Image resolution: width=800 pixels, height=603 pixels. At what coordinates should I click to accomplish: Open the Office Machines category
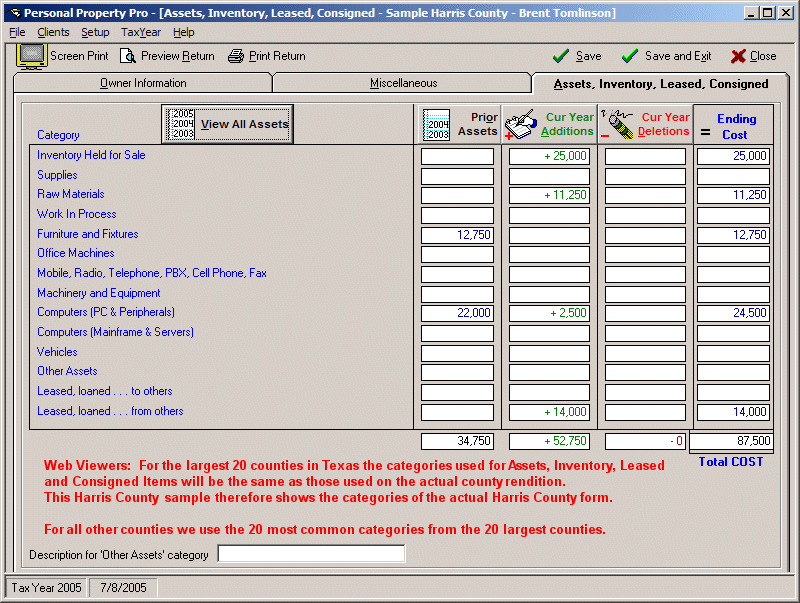76,253
